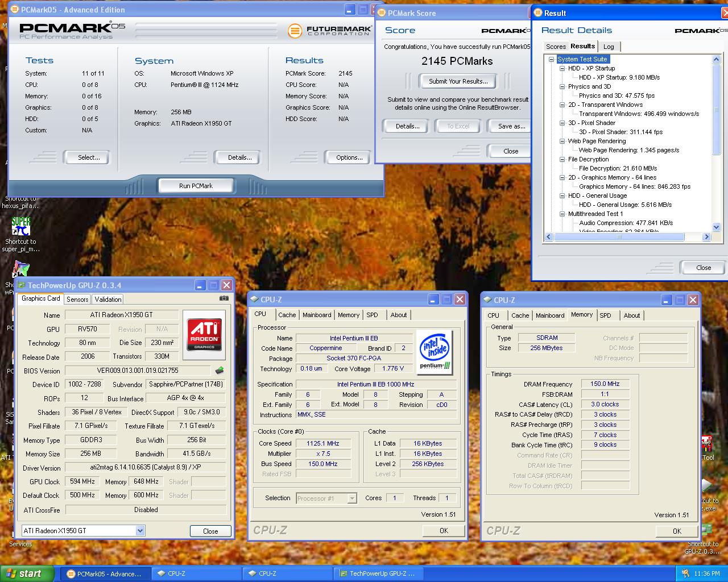This screenshot has width=728, height=582.
Task: Click the Windows start button
Action: (27, 573)
